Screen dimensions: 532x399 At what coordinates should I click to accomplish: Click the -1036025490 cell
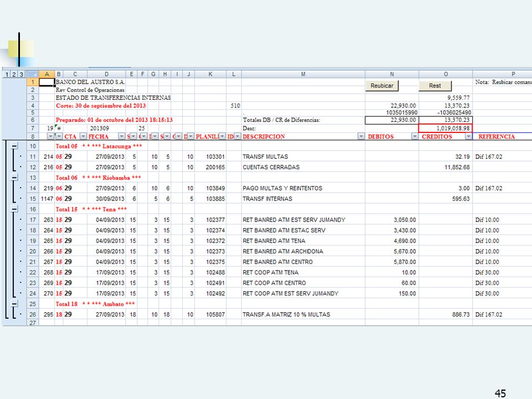pos(446,112)
